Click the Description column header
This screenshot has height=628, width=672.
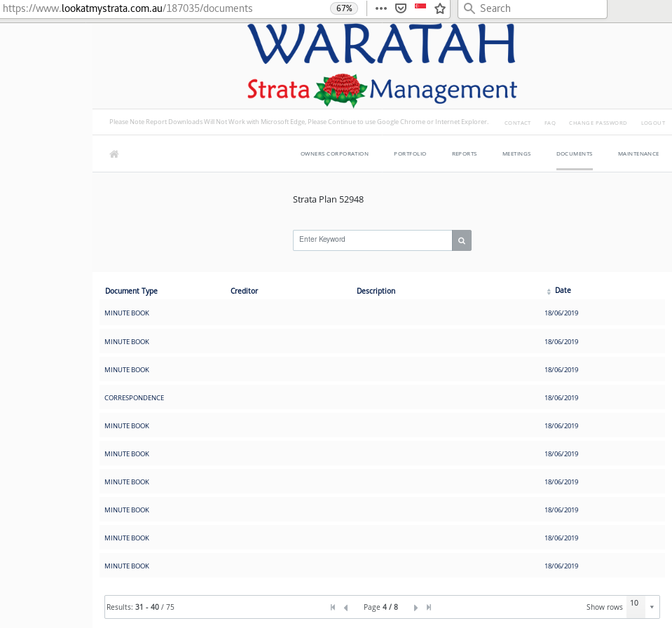[376, 291]
